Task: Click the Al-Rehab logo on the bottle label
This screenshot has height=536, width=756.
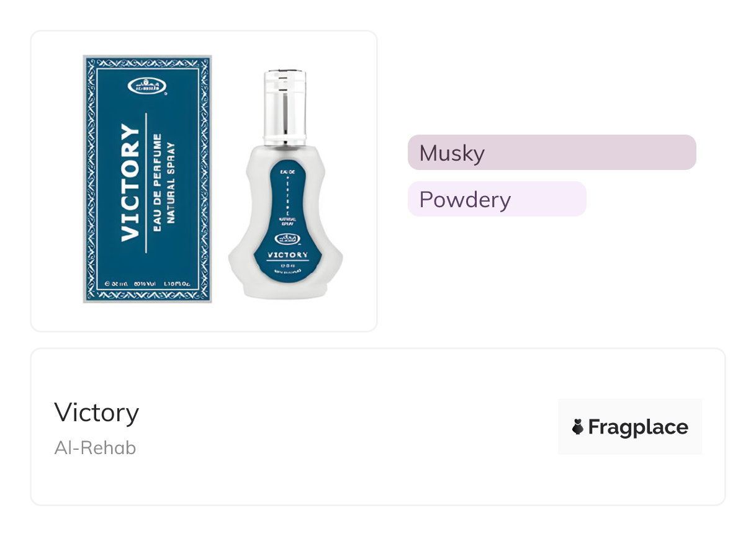Action: pyautogui.click(x=287, y=239)
